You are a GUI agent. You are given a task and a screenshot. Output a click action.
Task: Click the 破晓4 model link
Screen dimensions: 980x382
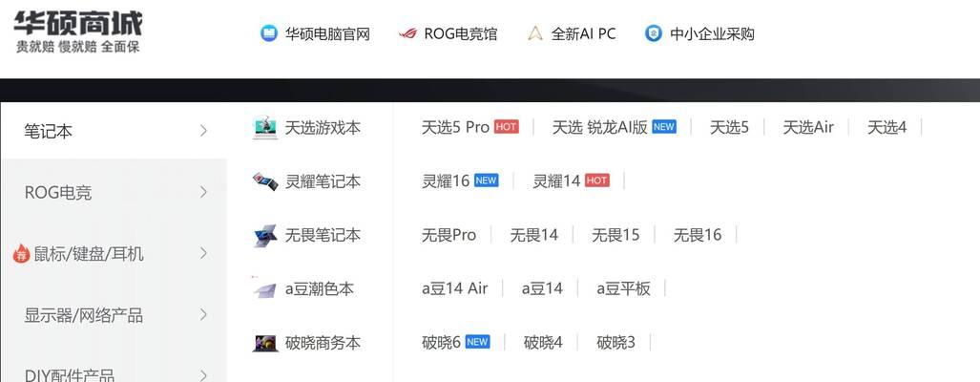543,343
